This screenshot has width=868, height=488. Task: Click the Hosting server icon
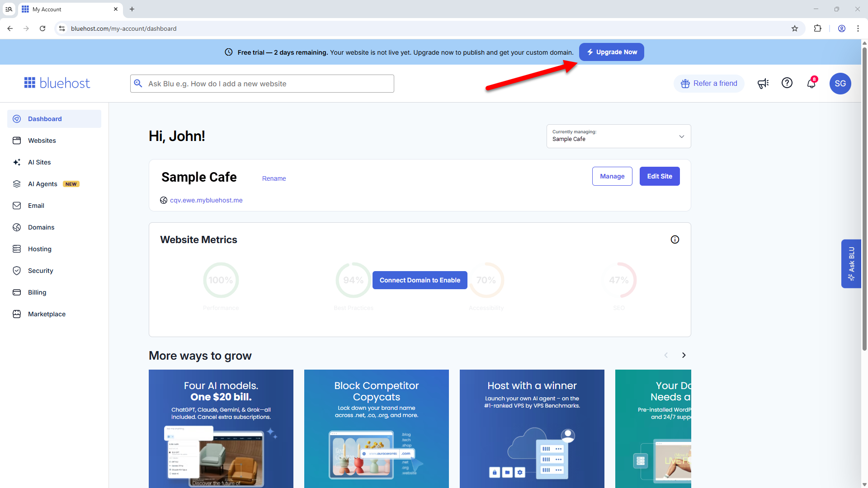pyautogui.click(x=17, y=249)
